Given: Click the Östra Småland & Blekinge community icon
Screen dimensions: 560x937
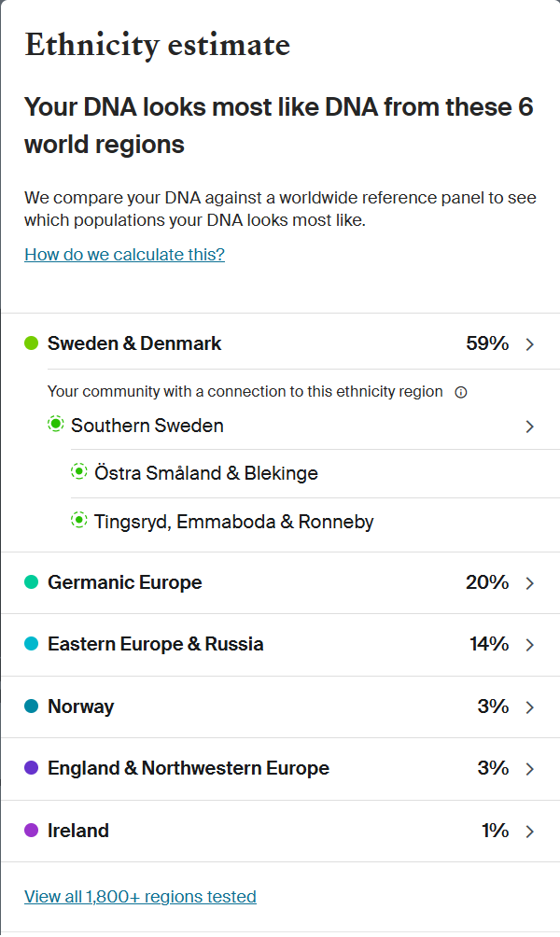Looking at the screenshot, I should [x=79, y=471].
